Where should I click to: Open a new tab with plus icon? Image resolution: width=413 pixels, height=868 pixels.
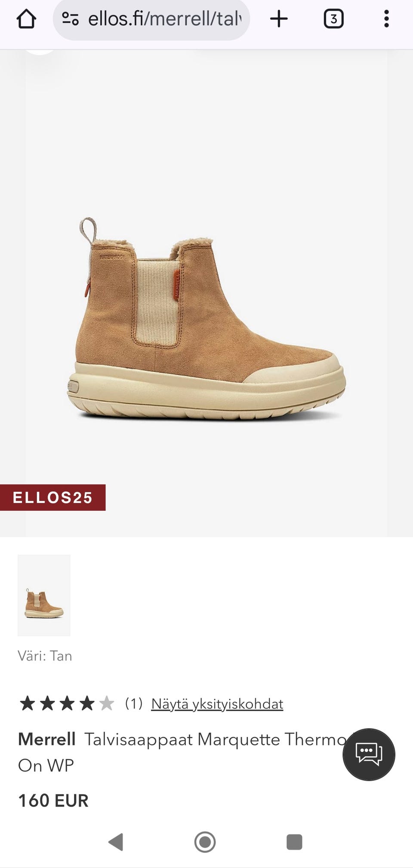(x=279, y=19)
